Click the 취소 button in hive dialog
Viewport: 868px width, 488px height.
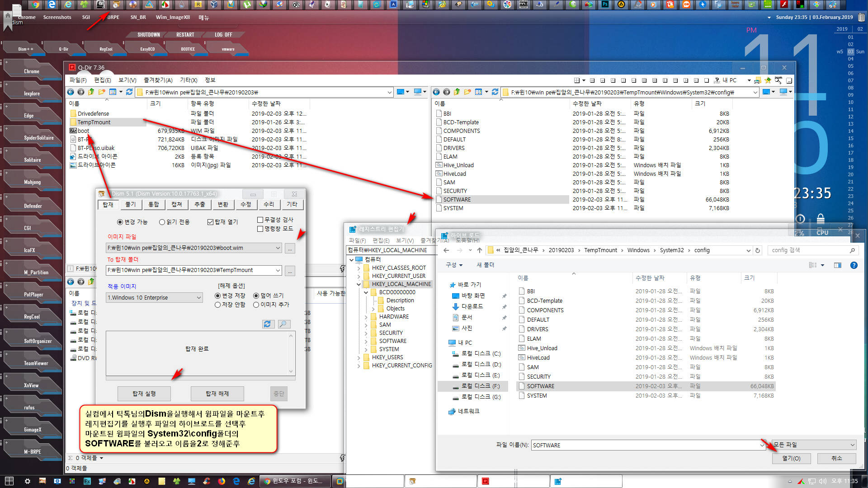[837, 458]
